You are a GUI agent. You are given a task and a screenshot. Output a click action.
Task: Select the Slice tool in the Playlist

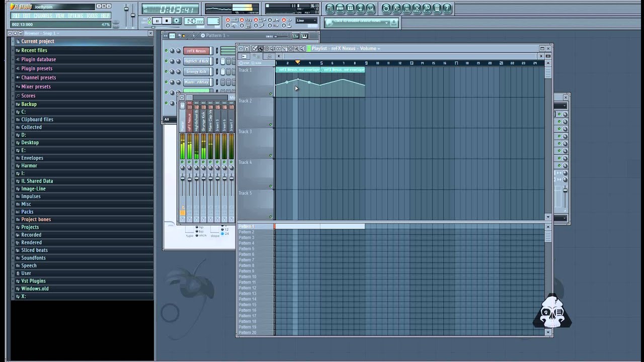pos(285,48)
